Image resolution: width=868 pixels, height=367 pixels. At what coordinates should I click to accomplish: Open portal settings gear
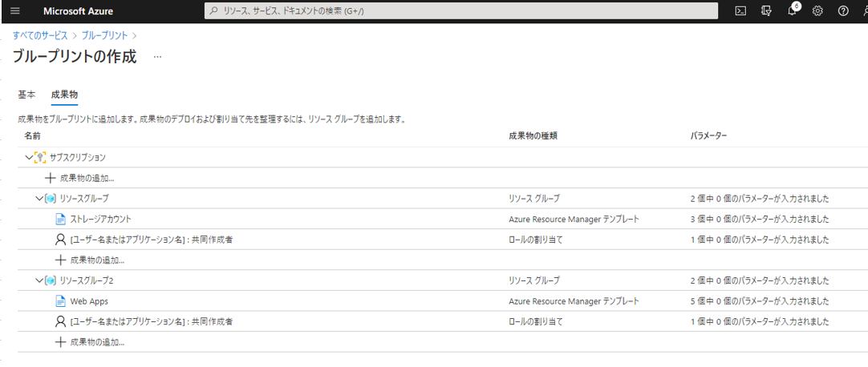817,11
